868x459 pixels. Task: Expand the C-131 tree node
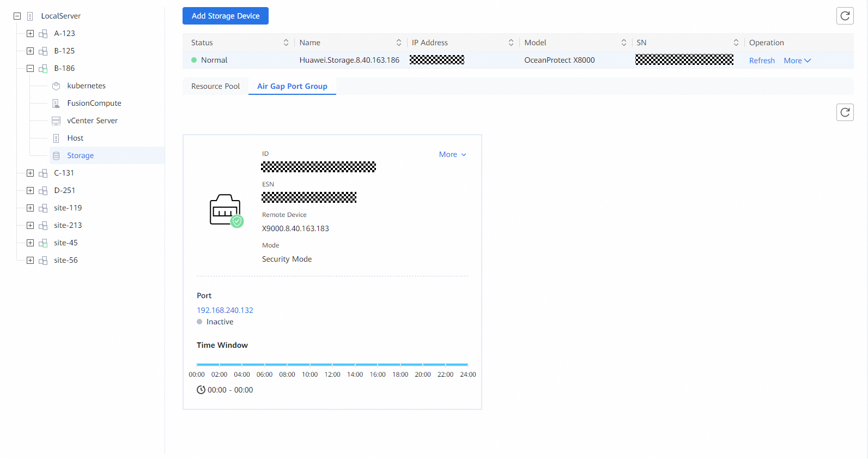pyautogui.click(x=31, y=173)
